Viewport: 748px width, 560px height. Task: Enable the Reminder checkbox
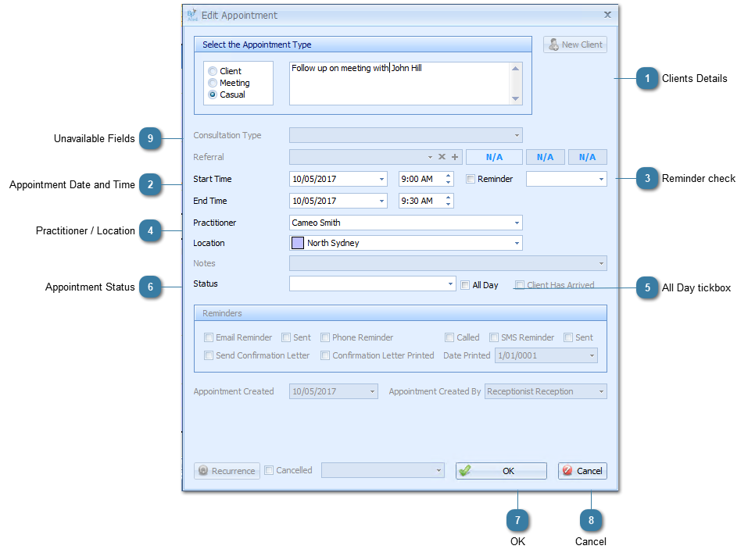point(471,179)
